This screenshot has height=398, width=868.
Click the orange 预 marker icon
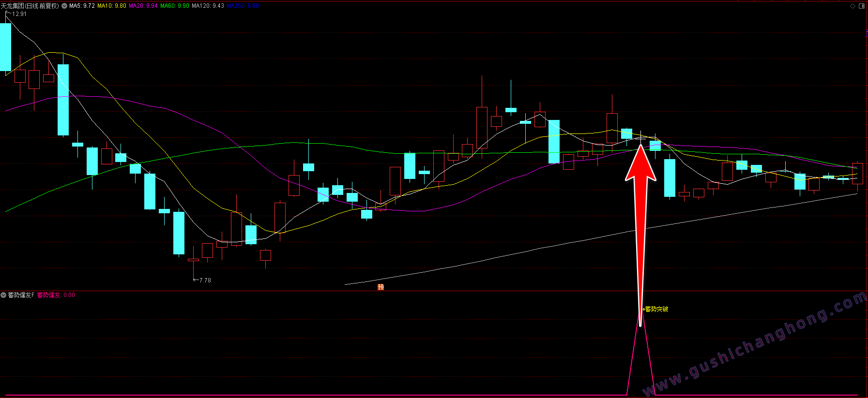[381, 287]
